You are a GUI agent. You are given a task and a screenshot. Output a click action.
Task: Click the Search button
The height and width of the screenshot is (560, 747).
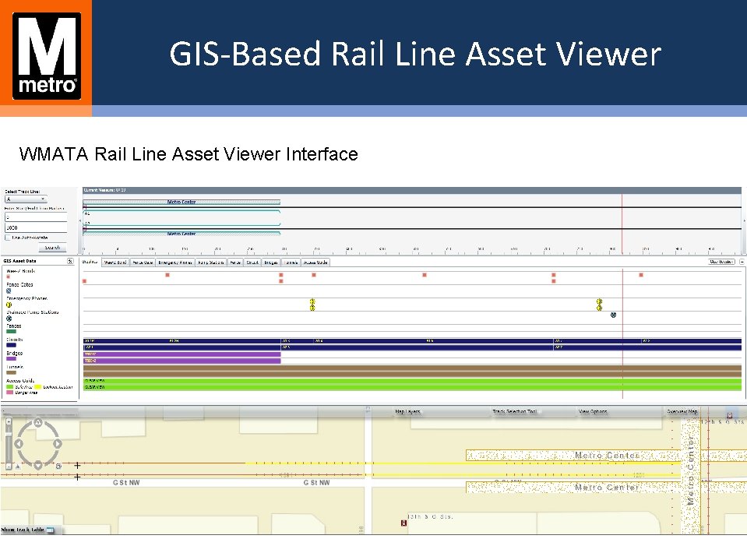pos(52,248)
